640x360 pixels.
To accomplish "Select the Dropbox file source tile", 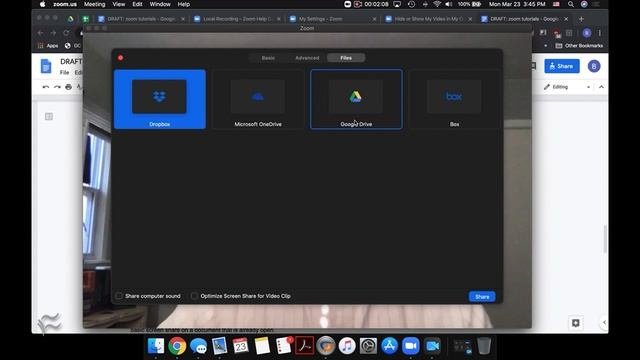I will click(x=160, y=99).
